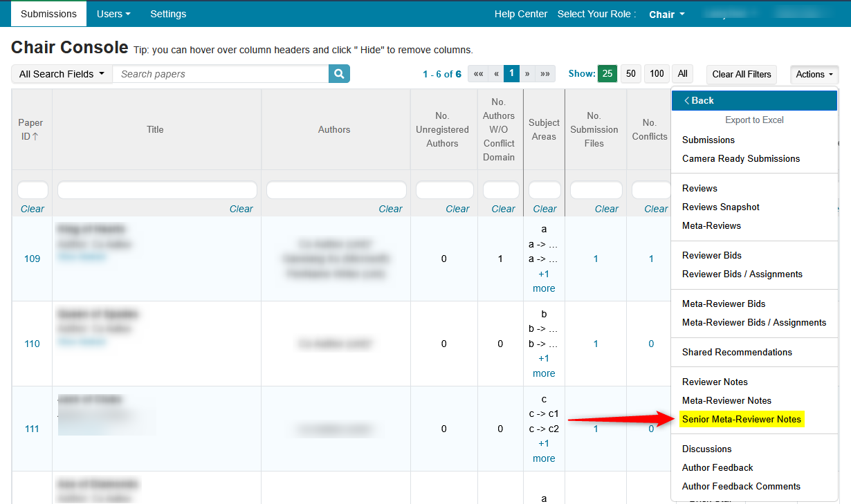The height and width of the screenshot is (504, 851).
Task: Open the Help Center link
Action: [521, 14]
